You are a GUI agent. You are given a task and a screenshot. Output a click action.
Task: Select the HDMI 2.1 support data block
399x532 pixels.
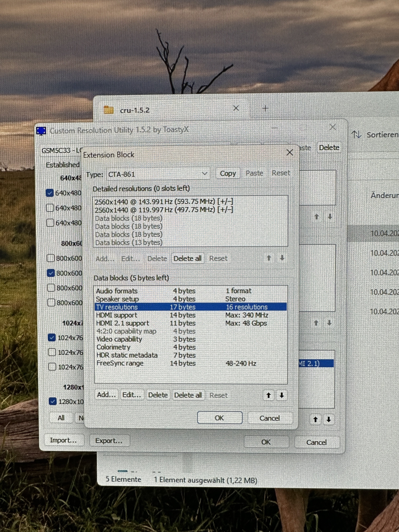pos(123,323)
